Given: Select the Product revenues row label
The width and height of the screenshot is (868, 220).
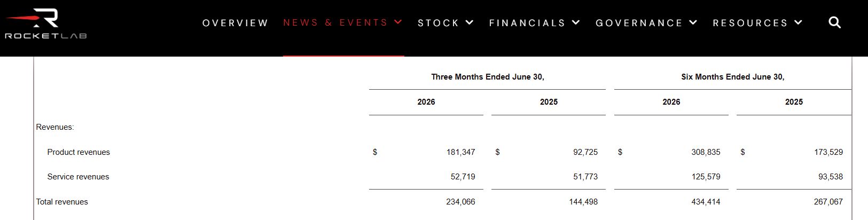Looking at the screenshot, I should (79, 152).
